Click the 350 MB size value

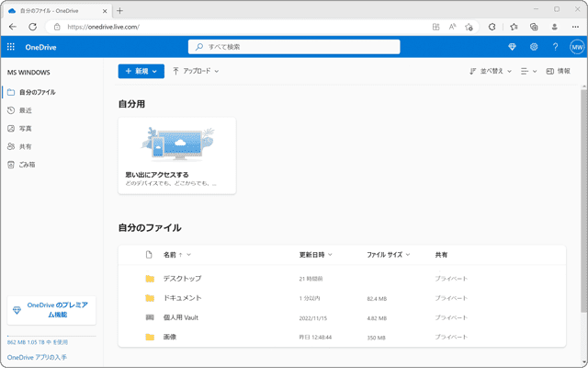376,338
